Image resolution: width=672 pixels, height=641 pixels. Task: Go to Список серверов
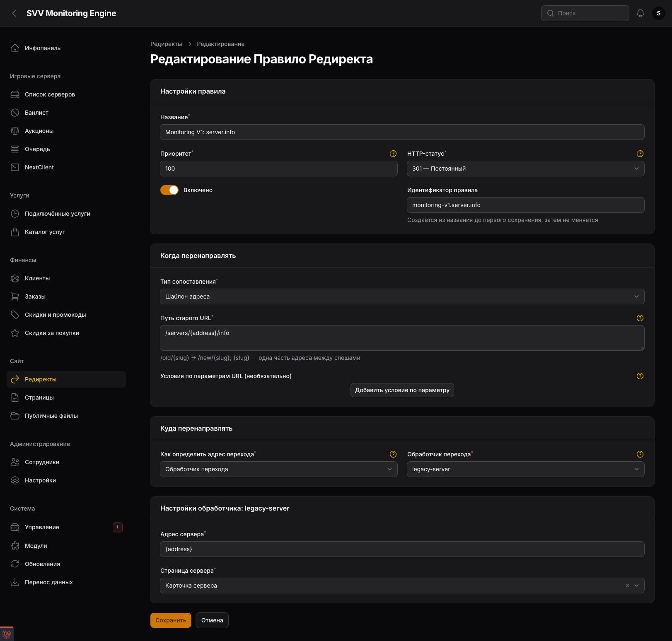(66, 94)
